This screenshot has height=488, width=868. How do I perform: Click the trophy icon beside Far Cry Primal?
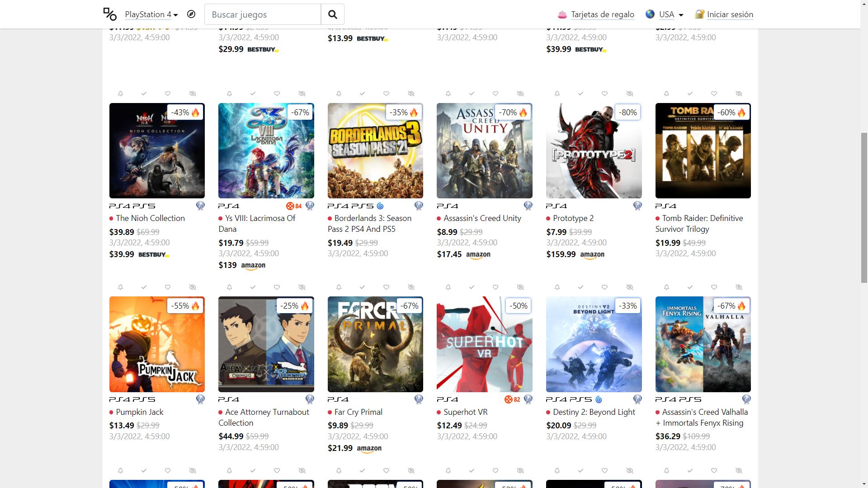point(419,399)
